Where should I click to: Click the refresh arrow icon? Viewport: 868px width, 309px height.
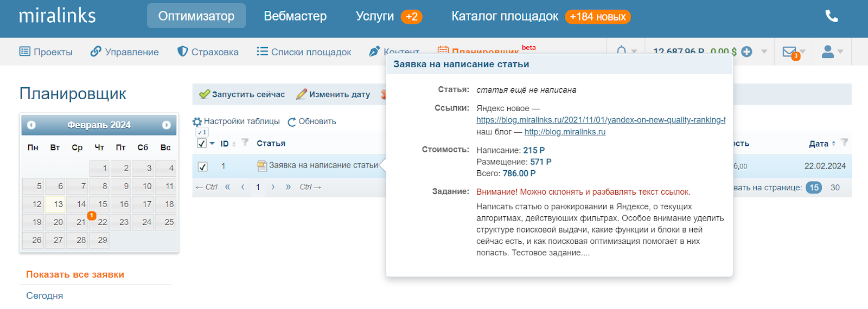292,122
